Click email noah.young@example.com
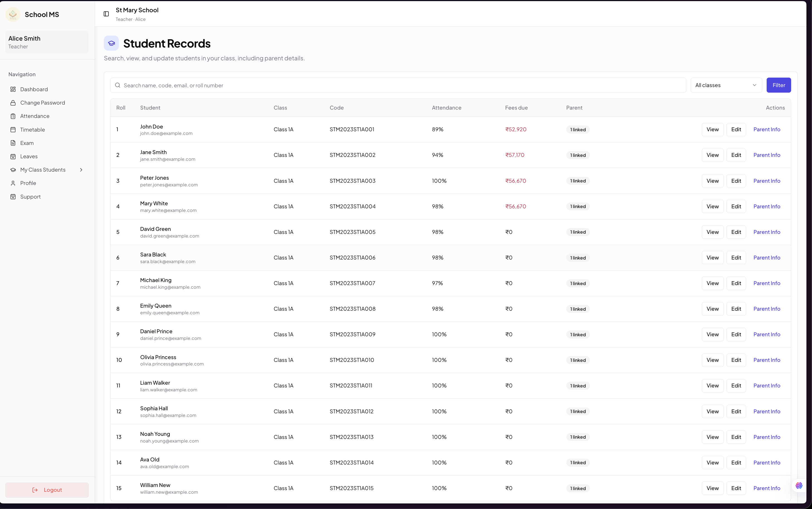This screenshot has height=509, width=812. pyautogui.click(x=169, y=441)
